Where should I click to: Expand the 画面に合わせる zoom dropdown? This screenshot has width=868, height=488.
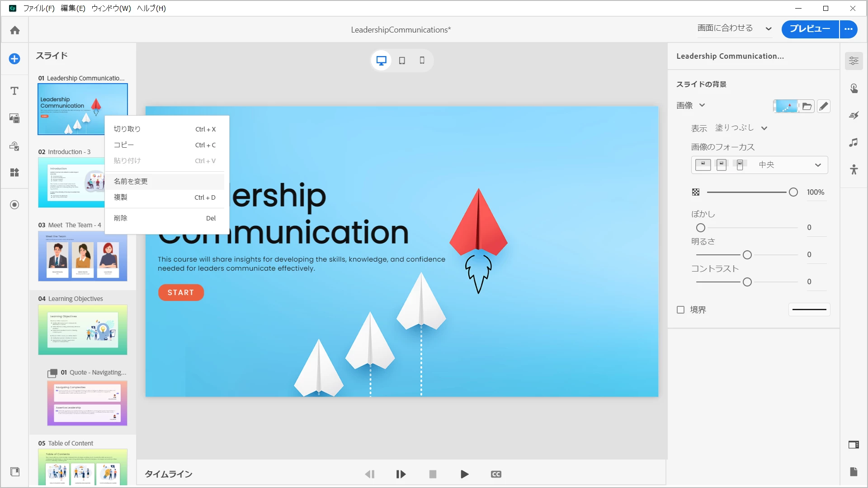[x=768, y=29]
